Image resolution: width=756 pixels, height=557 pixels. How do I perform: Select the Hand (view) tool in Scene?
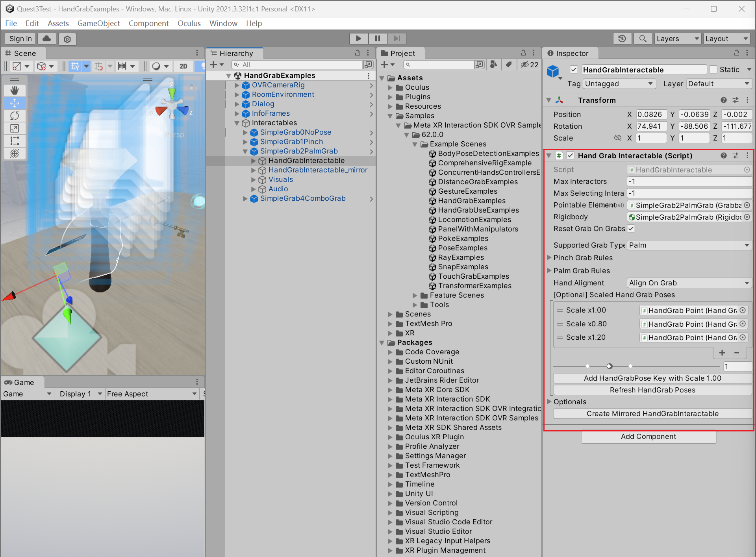[x=15, y=91]
